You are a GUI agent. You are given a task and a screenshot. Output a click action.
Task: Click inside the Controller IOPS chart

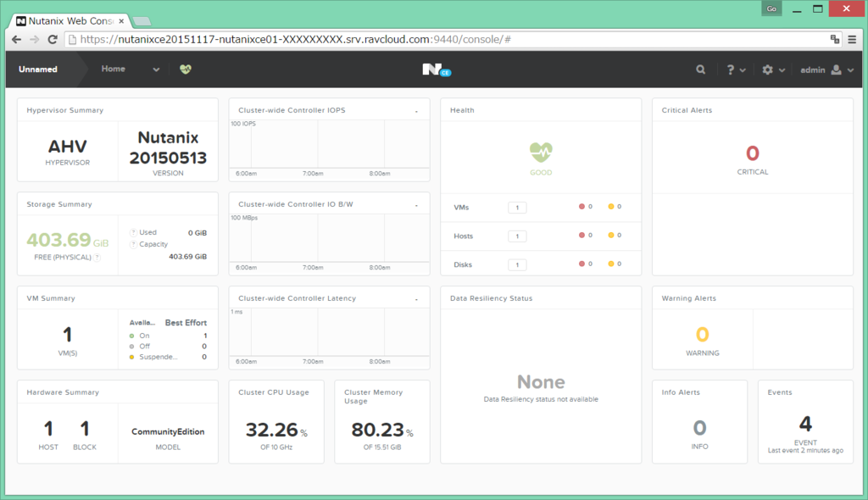pyautogui.click(x=329, y=146)
